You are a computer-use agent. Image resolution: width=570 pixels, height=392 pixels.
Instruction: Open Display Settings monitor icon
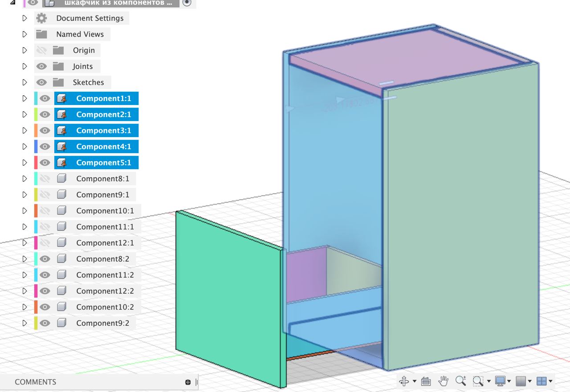click(500, 381)
